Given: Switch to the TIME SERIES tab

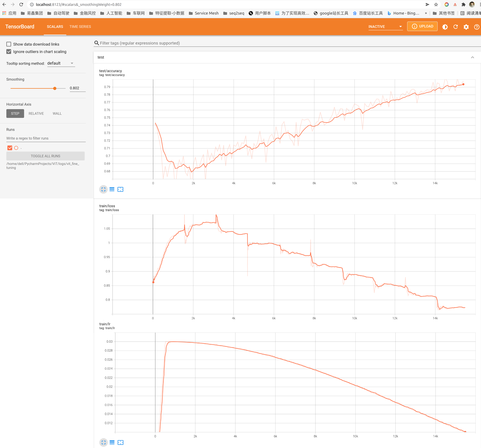Looking at the screenshot, I should click(80, 27).
